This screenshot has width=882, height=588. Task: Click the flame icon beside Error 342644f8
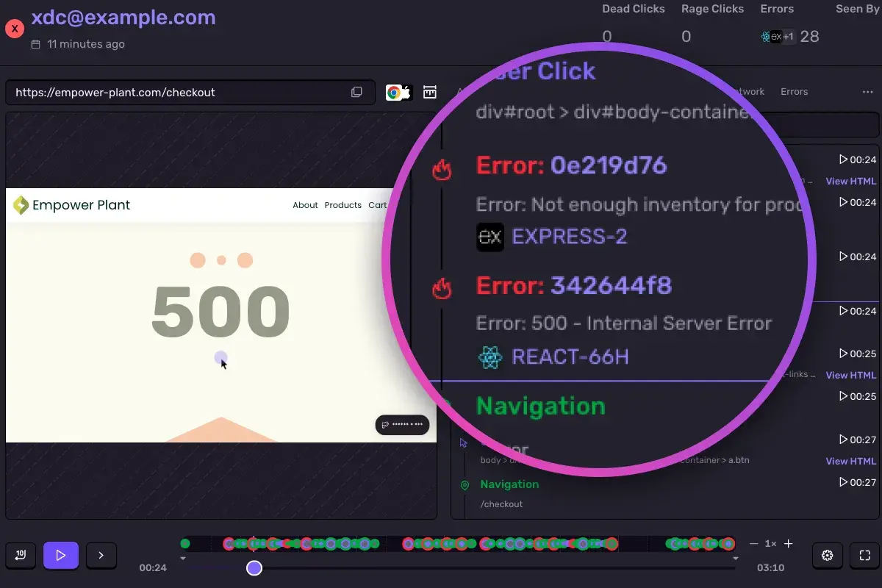(442, 288)
